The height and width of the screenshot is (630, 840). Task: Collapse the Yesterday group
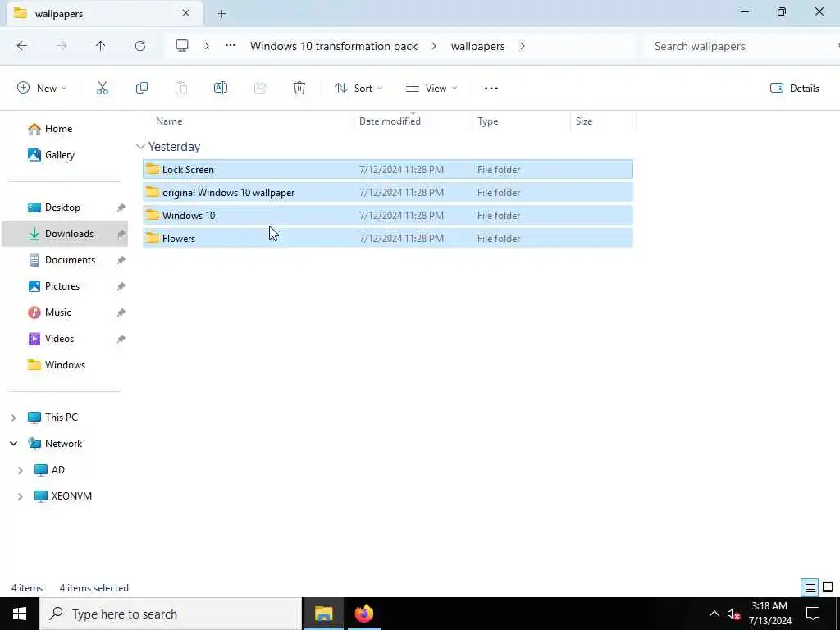point(140,147)
